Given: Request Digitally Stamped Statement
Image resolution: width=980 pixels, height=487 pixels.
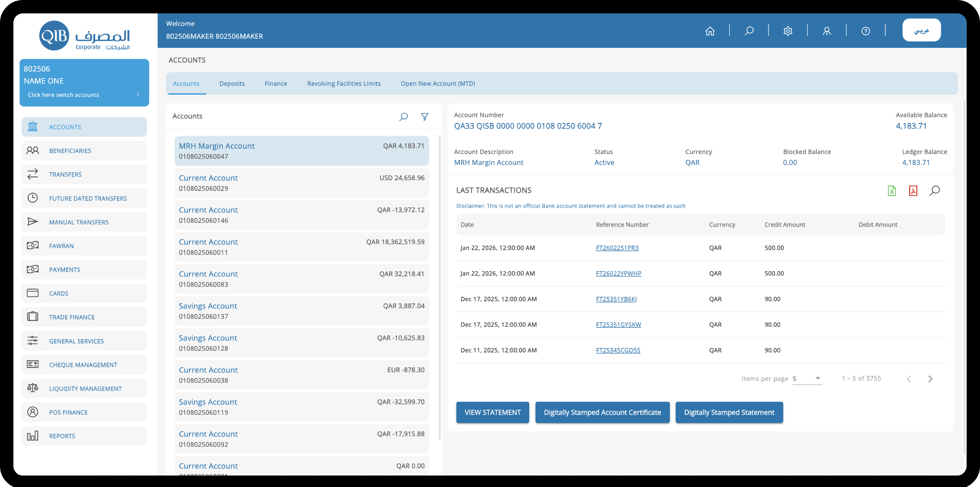Looking at the screenshot, I should pos(729,412).
